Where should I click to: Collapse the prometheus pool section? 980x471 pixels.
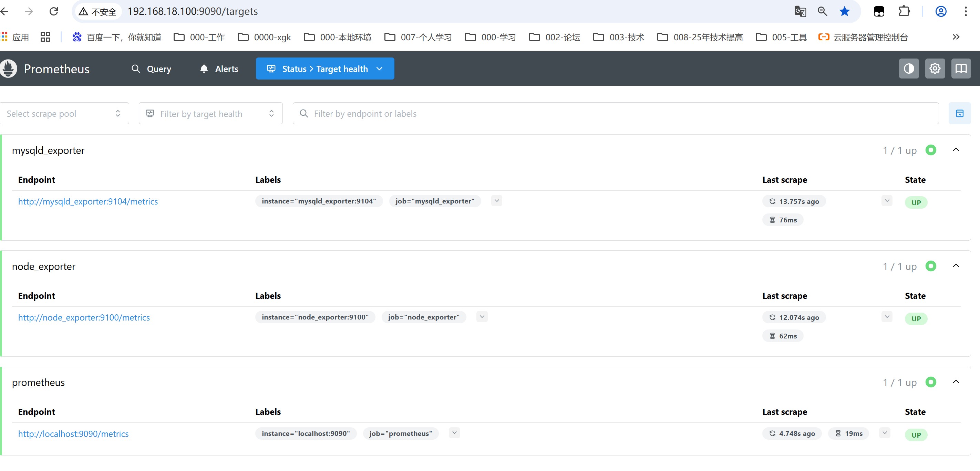pos(956,382)
